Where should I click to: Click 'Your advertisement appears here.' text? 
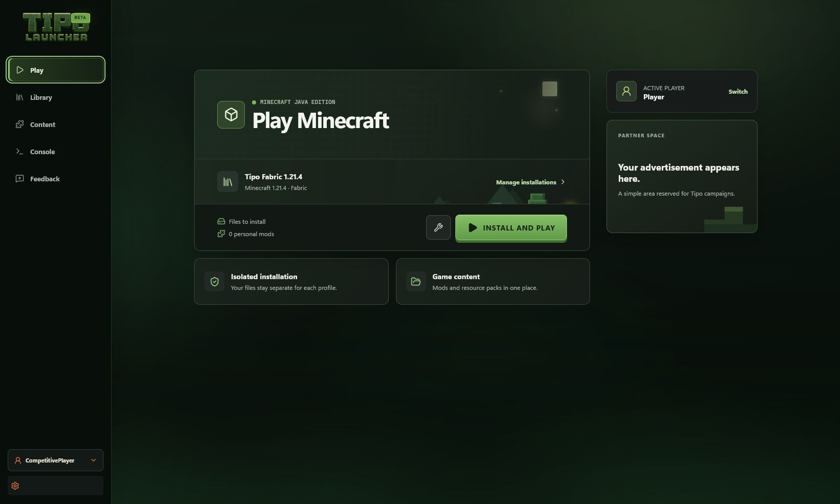(679, 173)
